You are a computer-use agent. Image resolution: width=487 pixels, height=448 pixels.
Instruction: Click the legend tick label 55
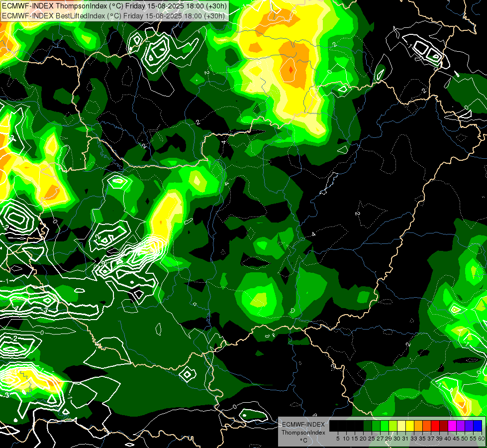(x=473, y=439)
